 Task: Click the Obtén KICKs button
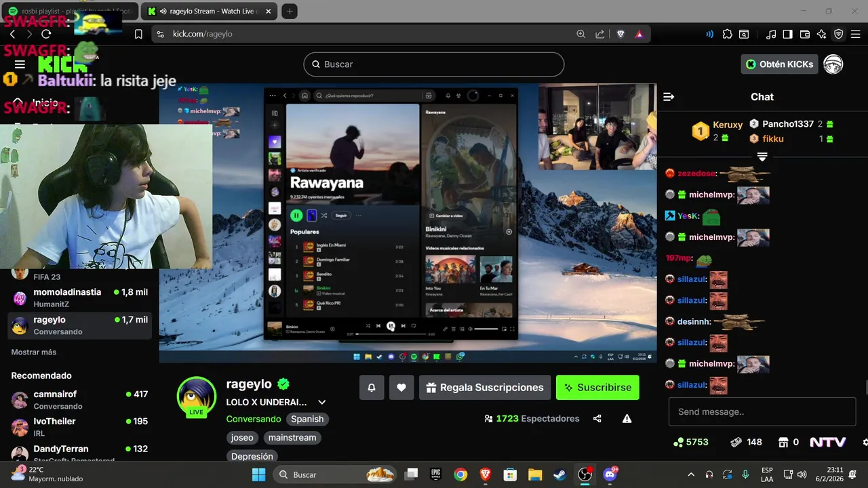click(779, 64)
